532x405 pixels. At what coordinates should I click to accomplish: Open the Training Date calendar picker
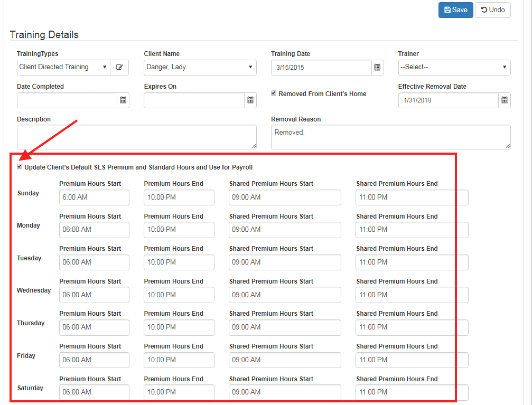[x=377, y=68]
